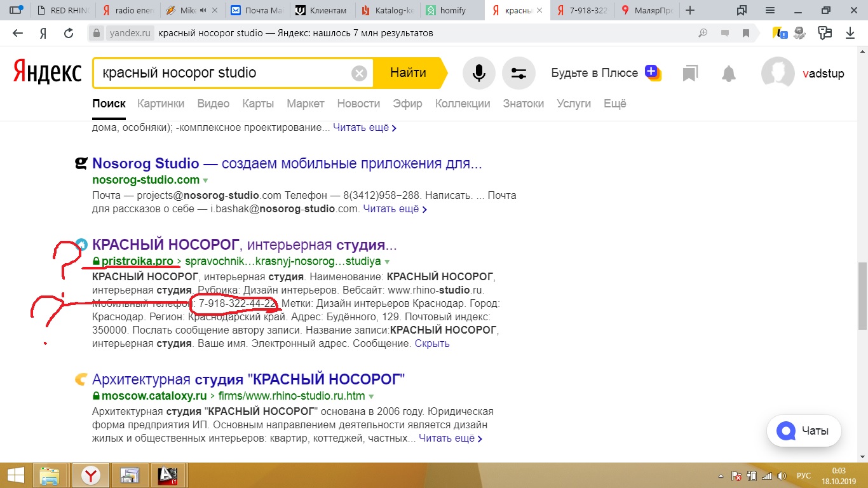Switch to the МалярПро tab
This screenshot has width=868, height=488.
646,10
